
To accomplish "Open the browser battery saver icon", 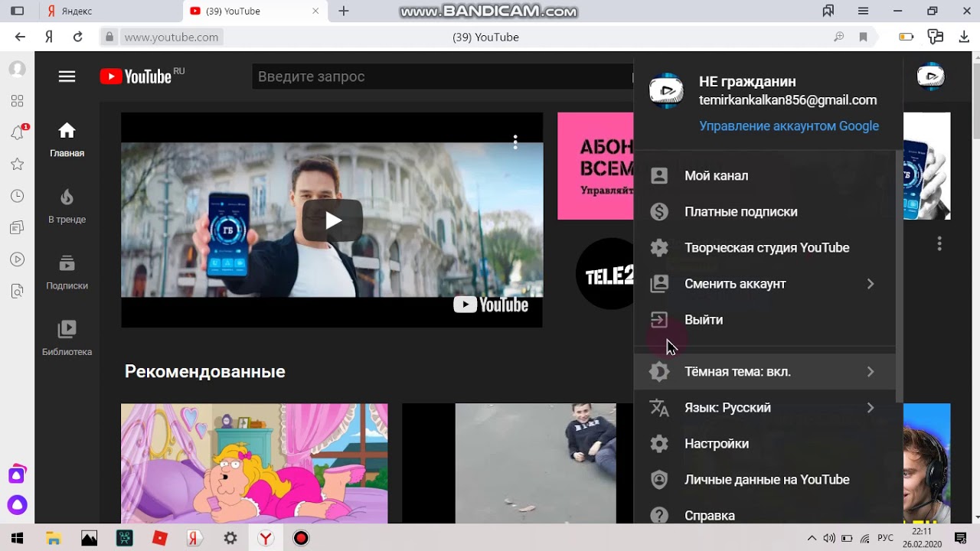I will (x=906, y=37).
